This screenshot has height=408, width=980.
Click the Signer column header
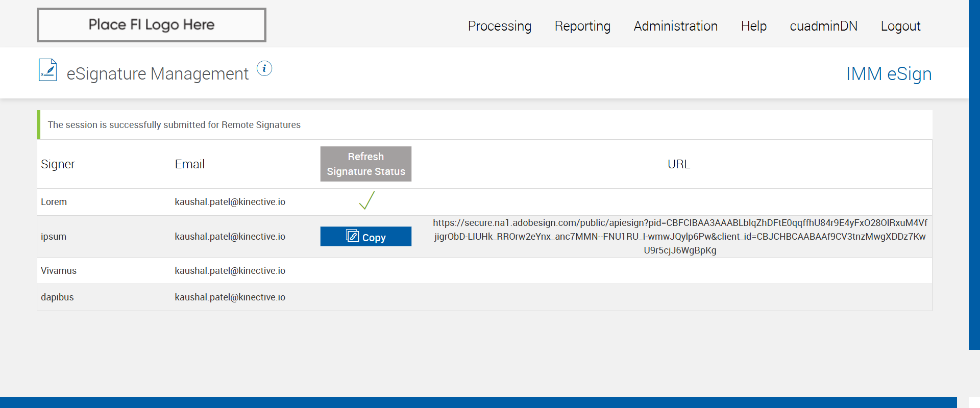click(x=58, y=164)
